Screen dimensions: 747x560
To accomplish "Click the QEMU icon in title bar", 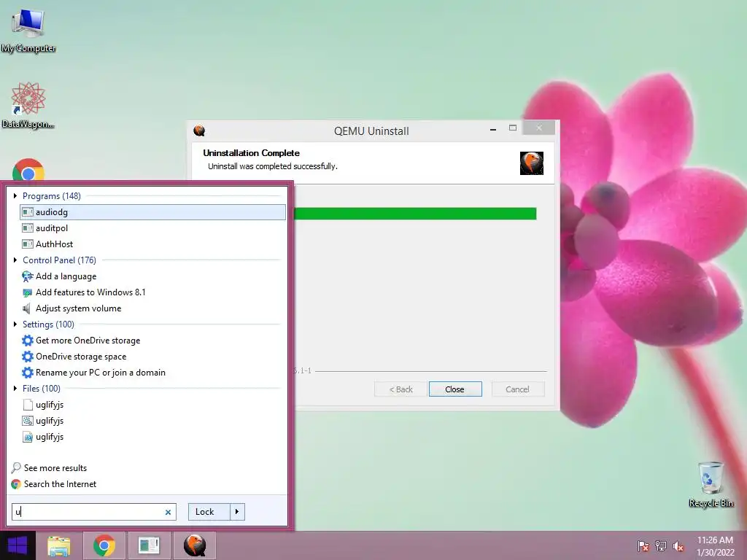I will coord(199,131).
